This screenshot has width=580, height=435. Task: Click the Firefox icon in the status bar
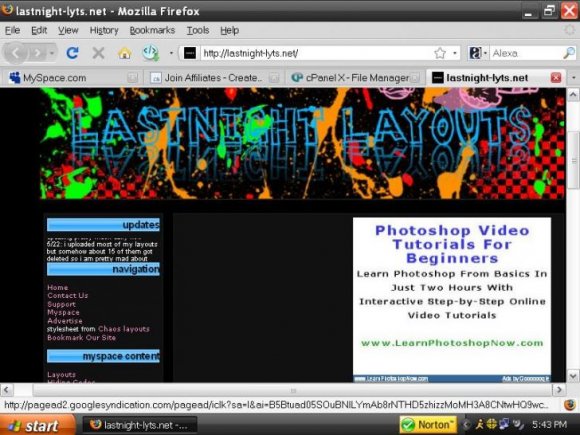tap(570, 405)
